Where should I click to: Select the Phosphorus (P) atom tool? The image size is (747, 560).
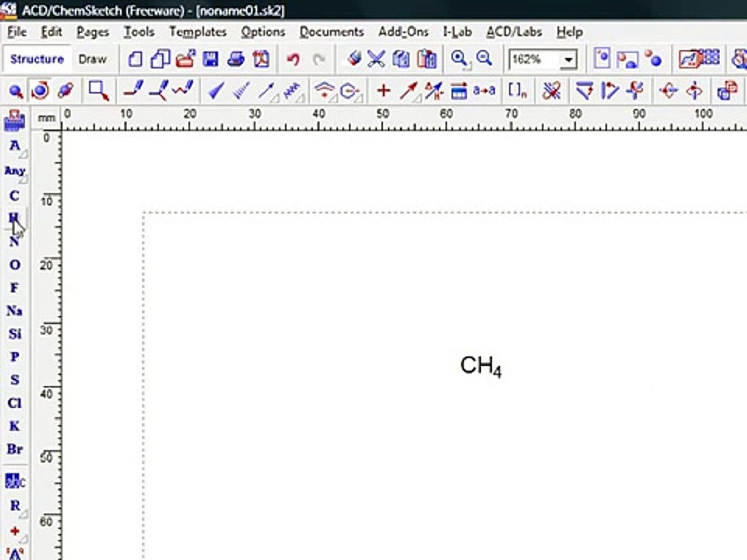[x=15, y=357]
